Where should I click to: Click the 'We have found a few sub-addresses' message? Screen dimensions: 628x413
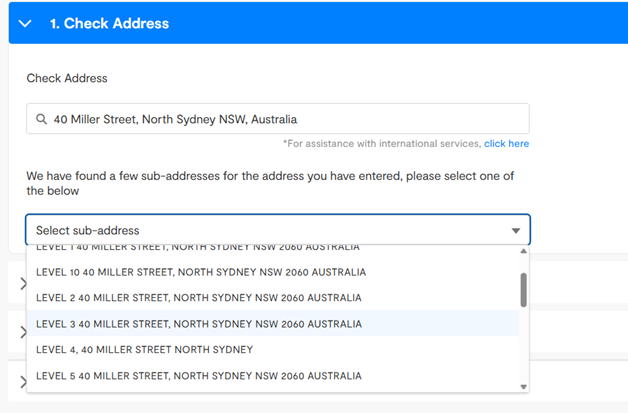pos(270,183)
